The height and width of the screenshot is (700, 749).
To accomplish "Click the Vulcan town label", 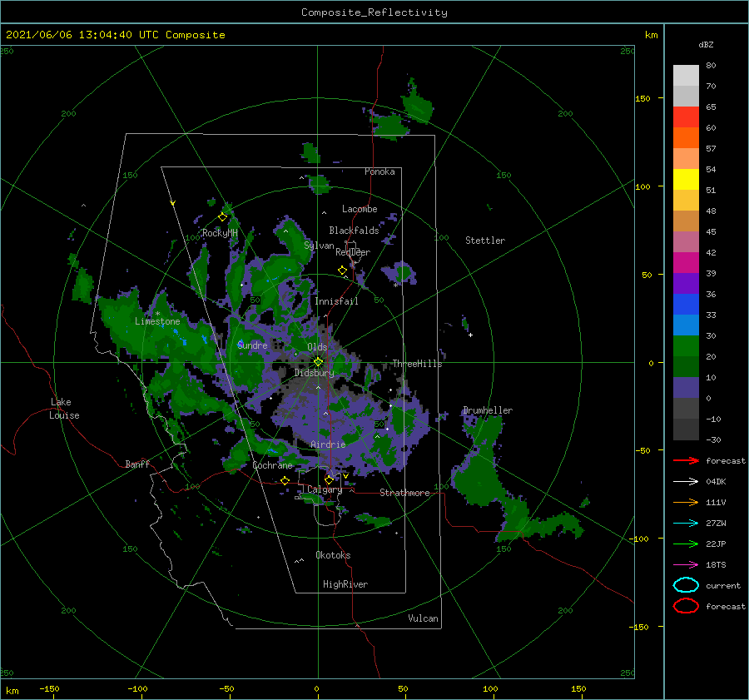I will [423, 618].
